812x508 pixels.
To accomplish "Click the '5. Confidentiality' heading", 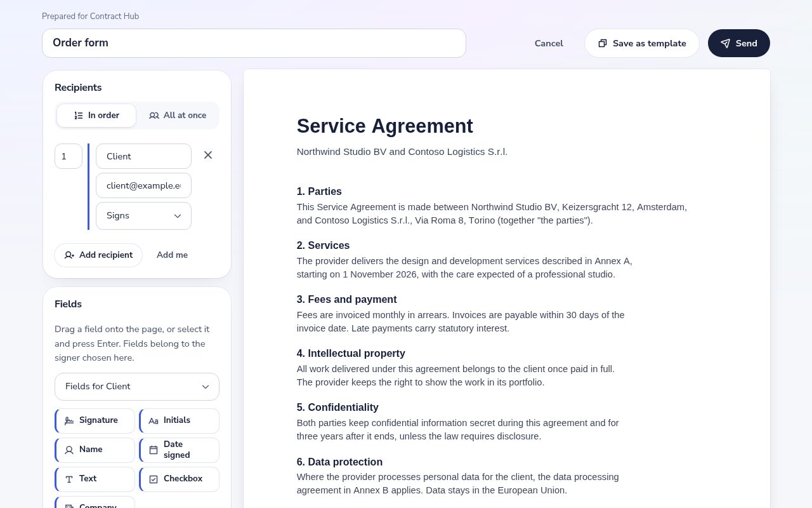I will click(x=337, y=407).
